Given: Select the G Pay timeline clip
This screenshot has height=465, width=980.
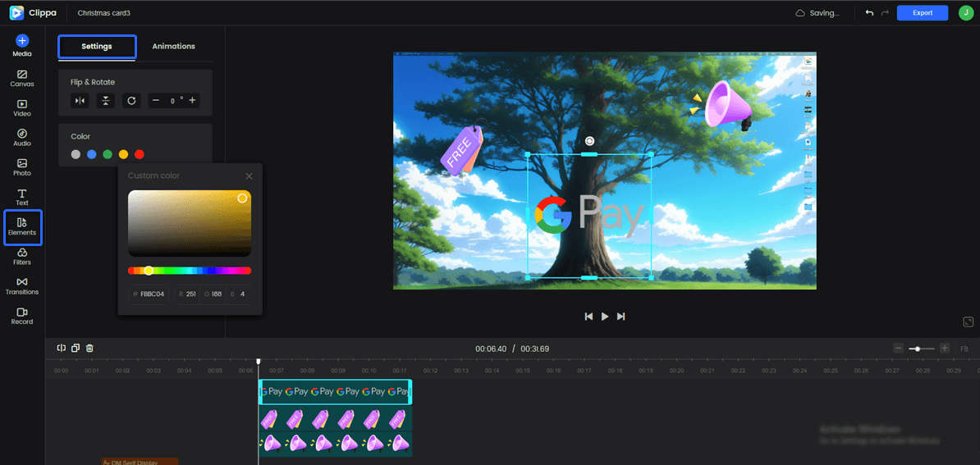Looking at the screenshot, I should [x=335, y=391].
